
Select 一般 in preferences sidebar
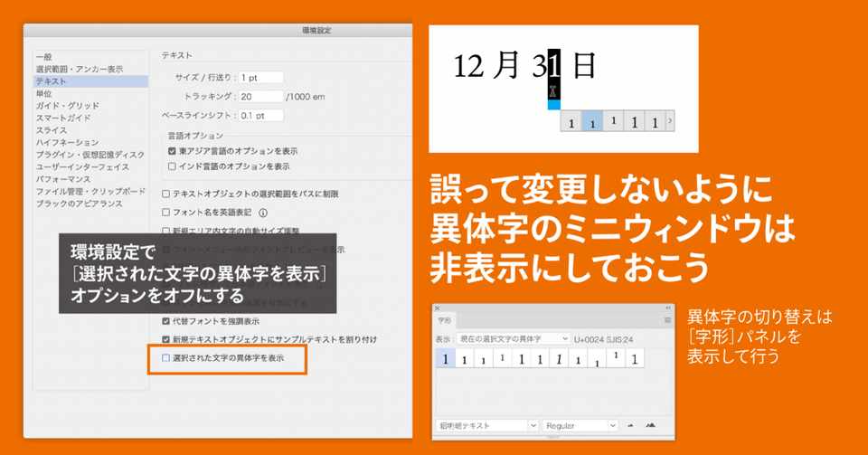[43, 57]
